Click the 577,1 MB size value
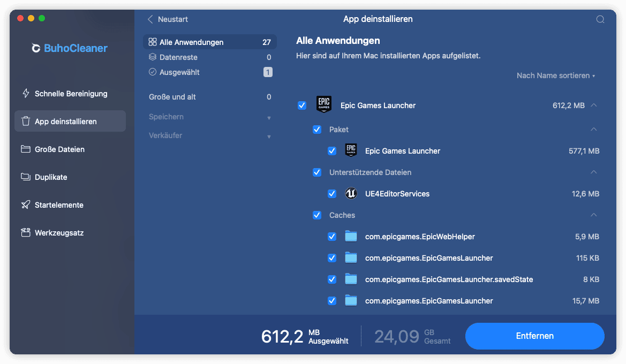Image resolution: width=626 pixels, height=364 pixels. (584, 151)
